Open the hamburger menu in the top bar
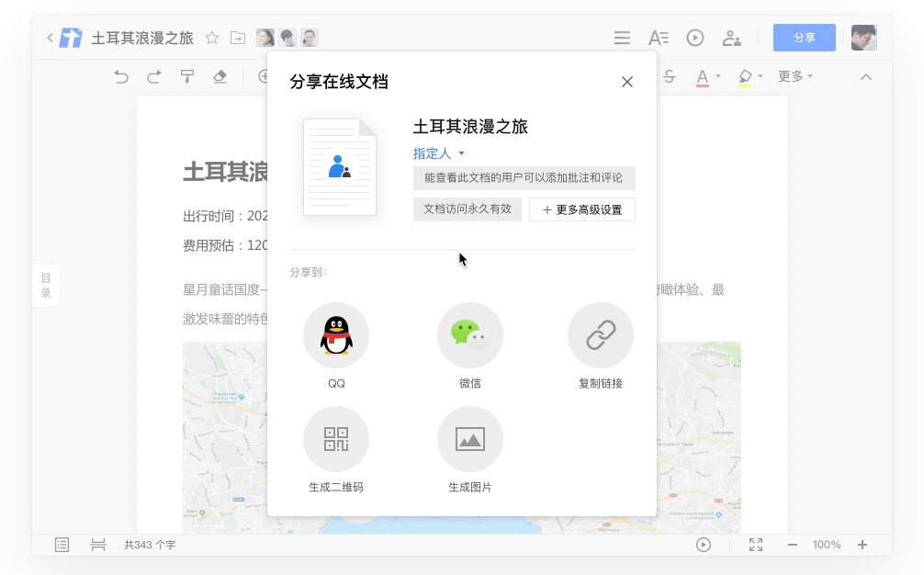This screenshot has width=924, height=575. [622, 38]
